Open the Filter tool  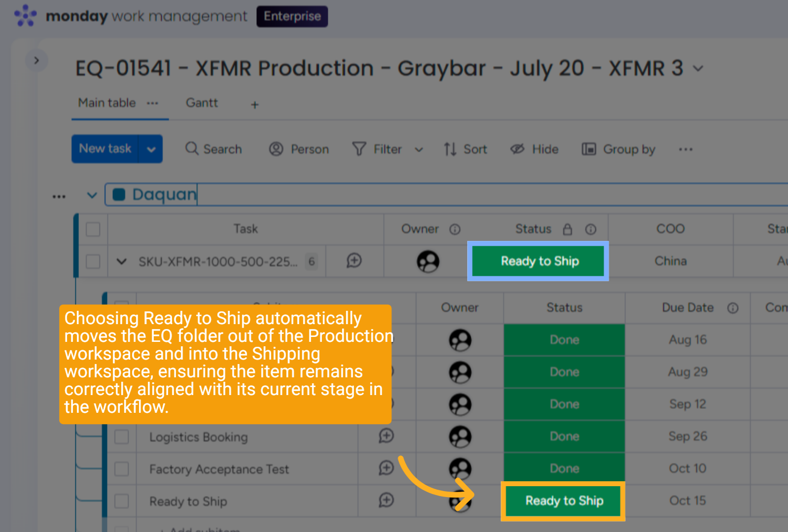point(377,149)
